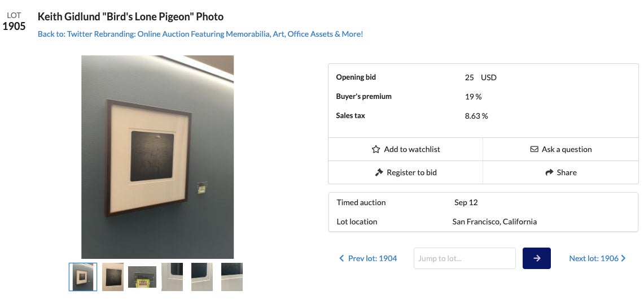Click the large main photo of framed artwork

157,157
